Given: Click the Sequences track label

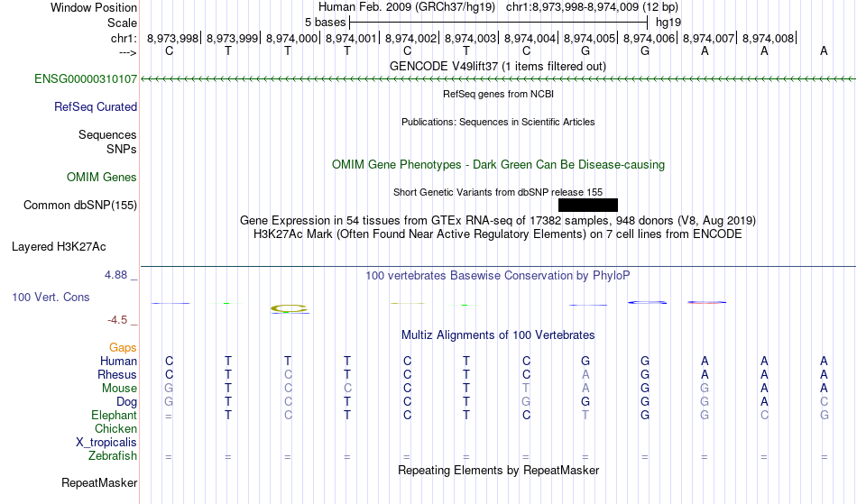Looking at the screenshot, I should pos(107,135).
